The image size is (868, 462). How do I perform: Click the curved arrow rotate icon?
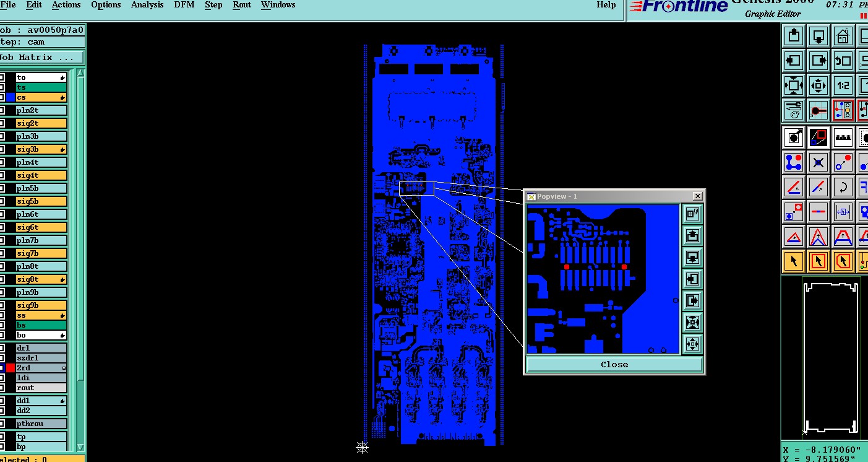(843, 186)
